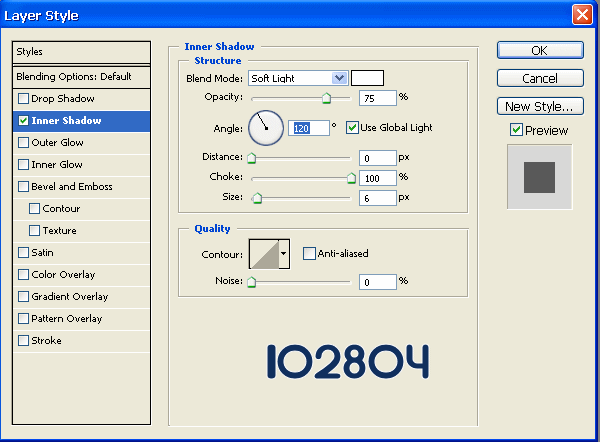Confirm with the OK button

tap(540, 50)
